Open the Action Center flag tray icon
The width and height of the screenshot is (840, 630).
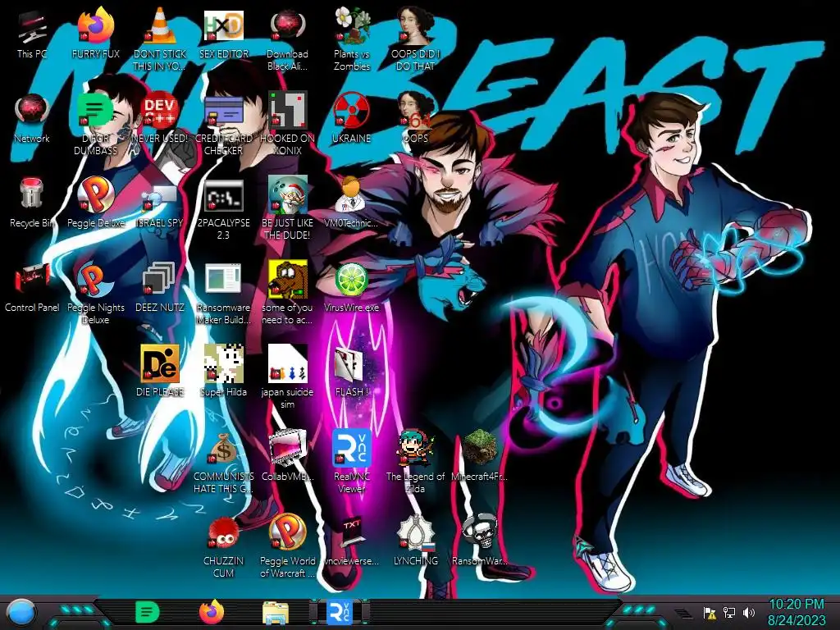point(710,613)
